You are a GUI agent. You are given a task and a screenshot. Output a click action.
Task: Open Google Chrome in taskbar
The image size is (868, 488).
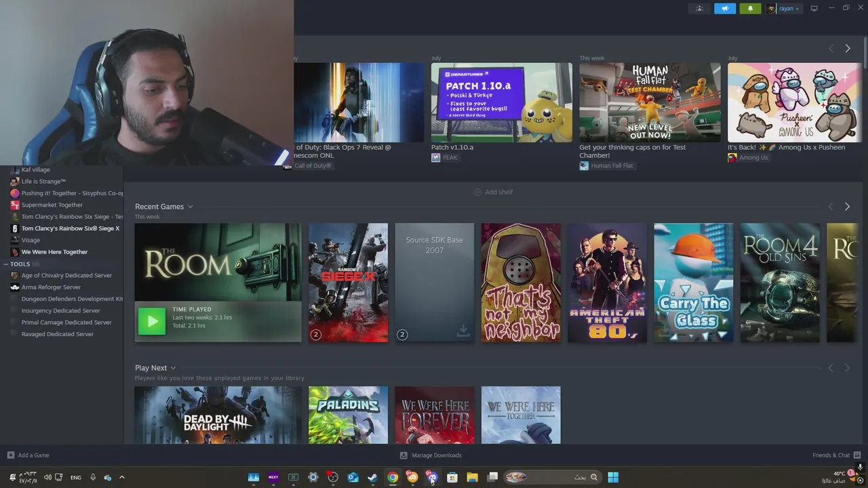pyautogui.click(x=393, y=477)
